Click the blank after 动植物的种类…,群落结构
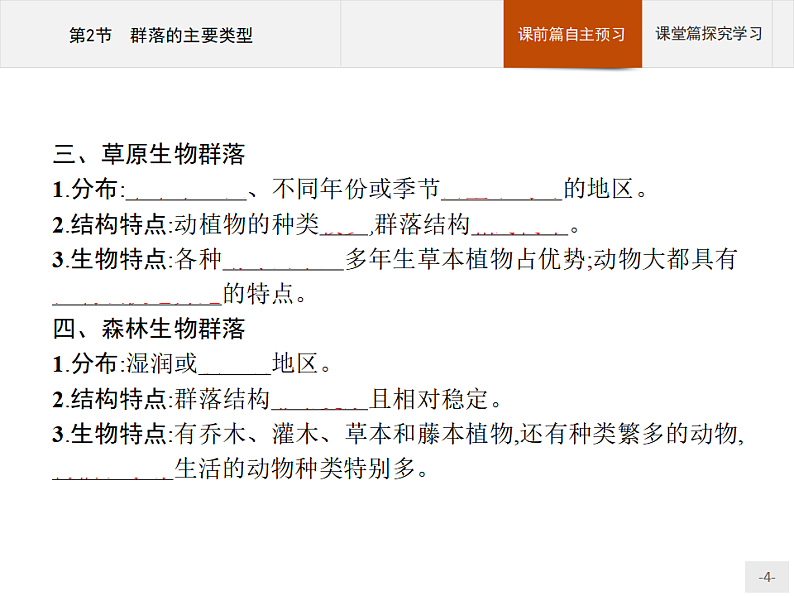Viewport: 794px width, 596px height. [519, 225]
